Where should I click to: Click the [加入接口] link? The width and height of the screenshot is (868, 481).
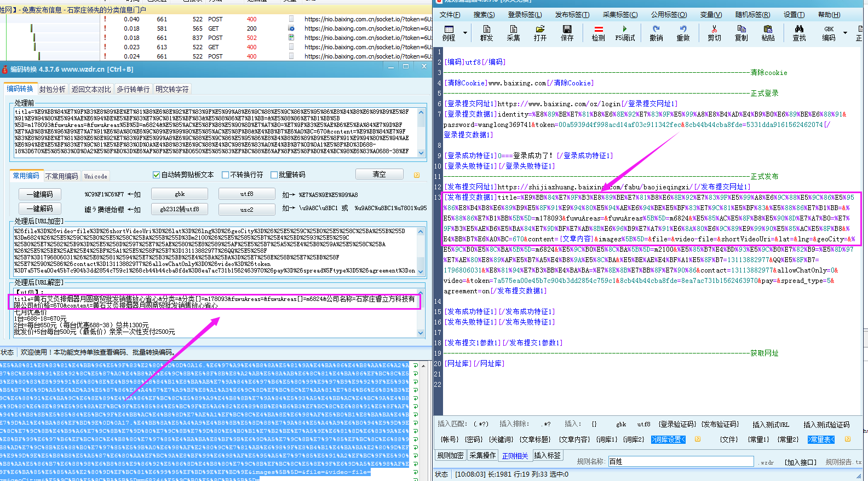800,462
